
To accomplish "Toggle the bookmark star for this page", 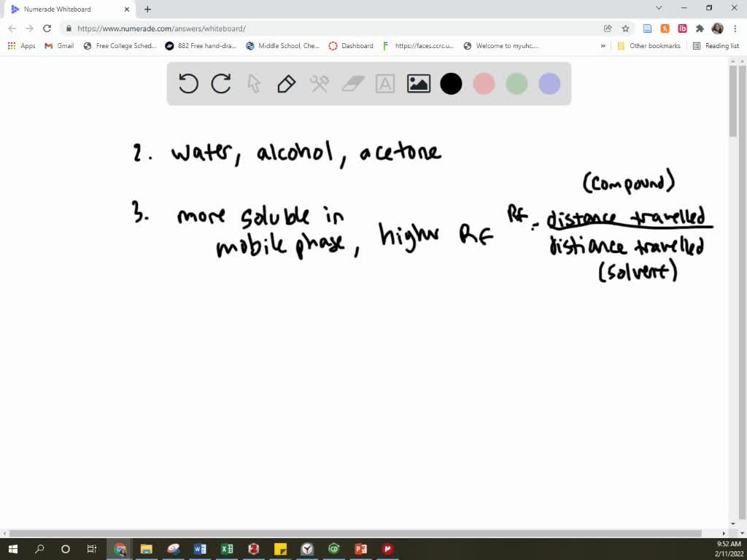I will pyautogui.click(x=626, y=27).
